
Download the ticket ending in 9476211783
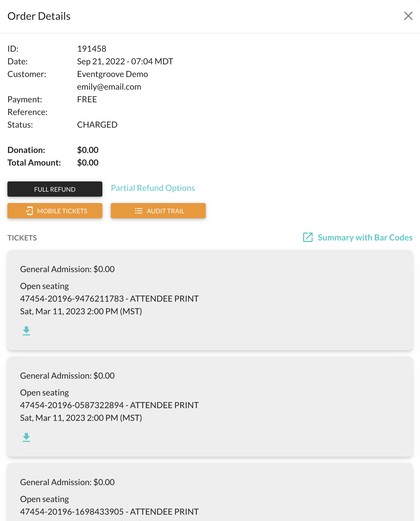(26, 331)
